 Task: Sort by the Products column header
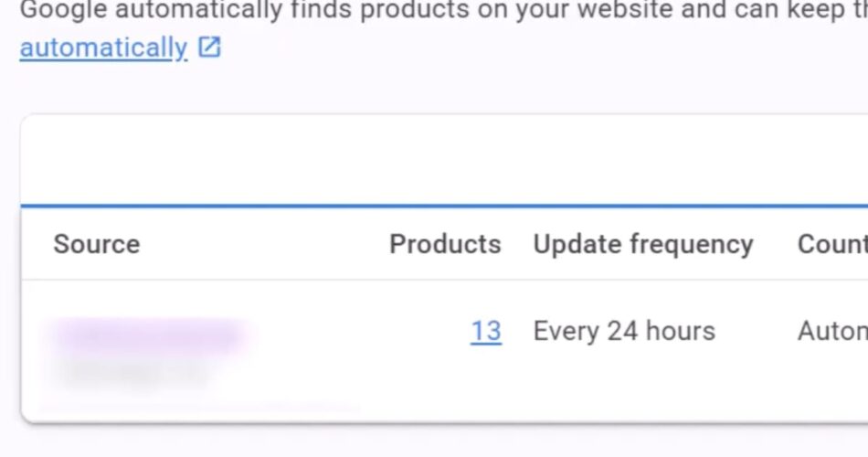coord(445,244)
